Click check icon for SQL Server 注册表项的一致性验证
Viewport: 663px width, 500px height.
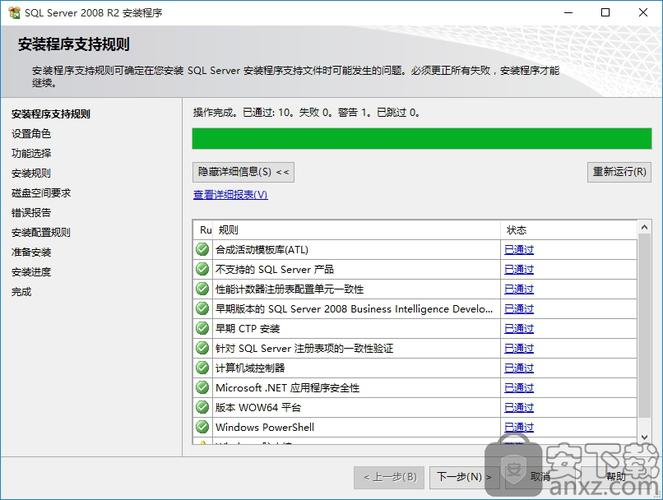(x=203, y=348)
